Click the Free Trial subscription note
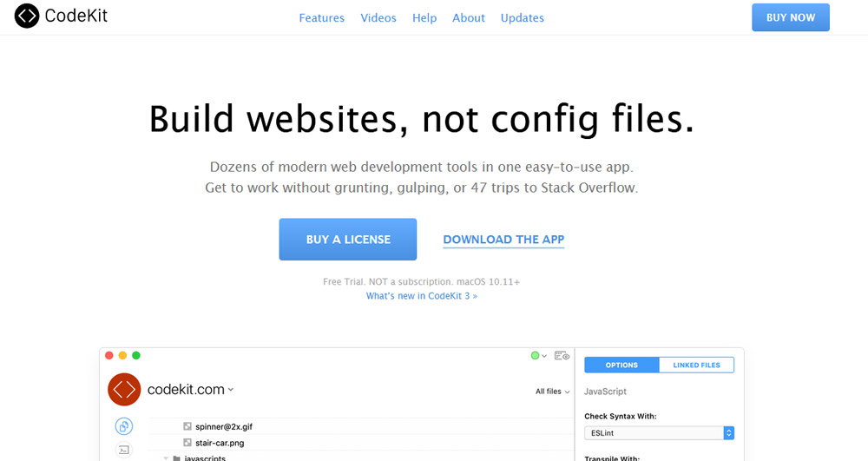This screenshot has width=868, height=461. tap(421, 281)
